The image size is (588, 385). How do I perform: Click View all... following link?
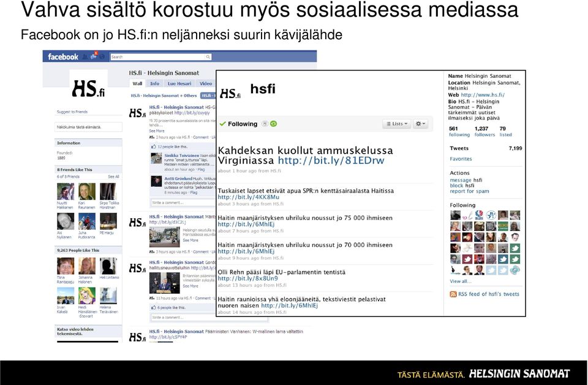(461, 281)
